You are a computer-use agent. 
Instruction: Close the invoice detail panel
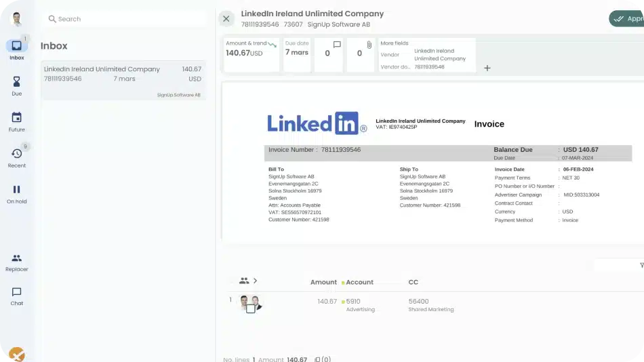point(226,18)
